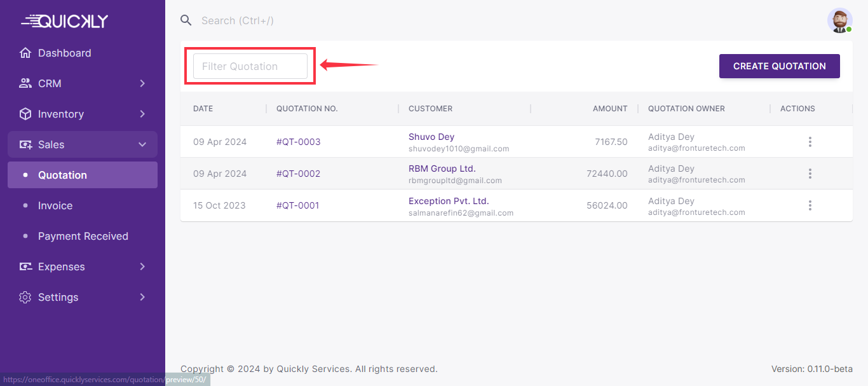Click the search magnifier icon
The image size is (868, 386).
pyautogui.click(x=186, y=20)
